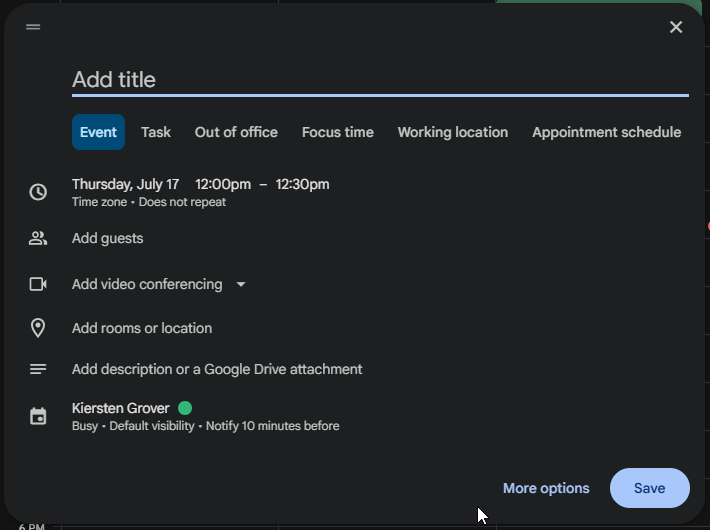Switch to the Out of office tab
Viewport: 710px width, 530px height.
[x=236, y=132]
